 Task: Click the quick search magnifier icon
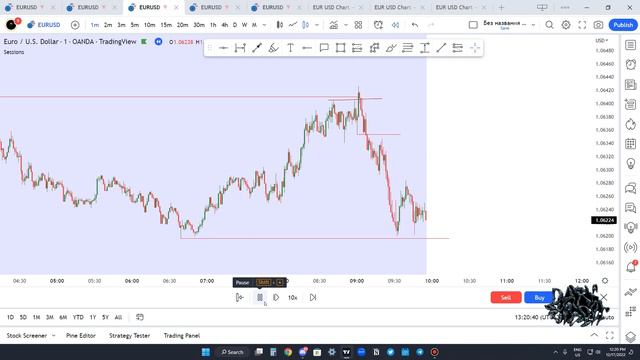point(549,25)
